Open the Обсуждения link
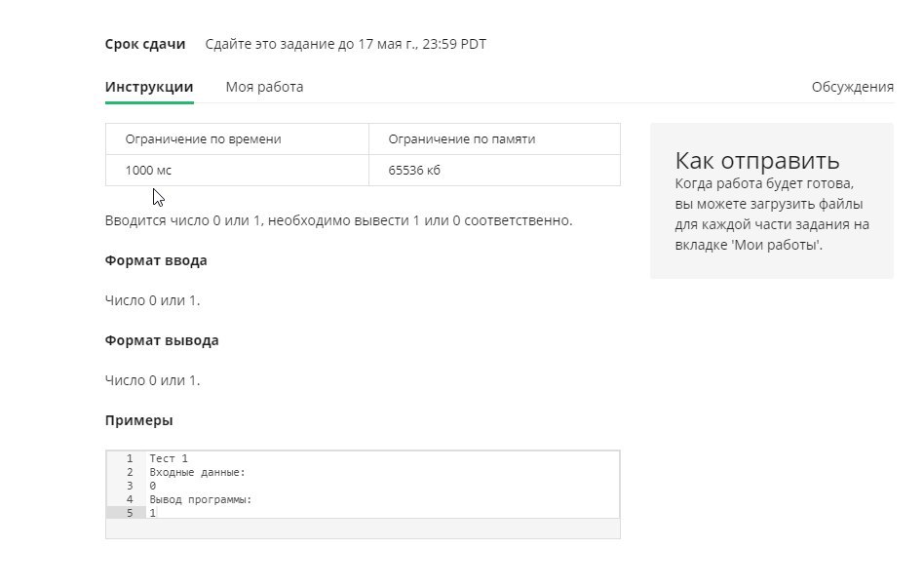This screenshot has height=588, width=924. pos(852,87)
